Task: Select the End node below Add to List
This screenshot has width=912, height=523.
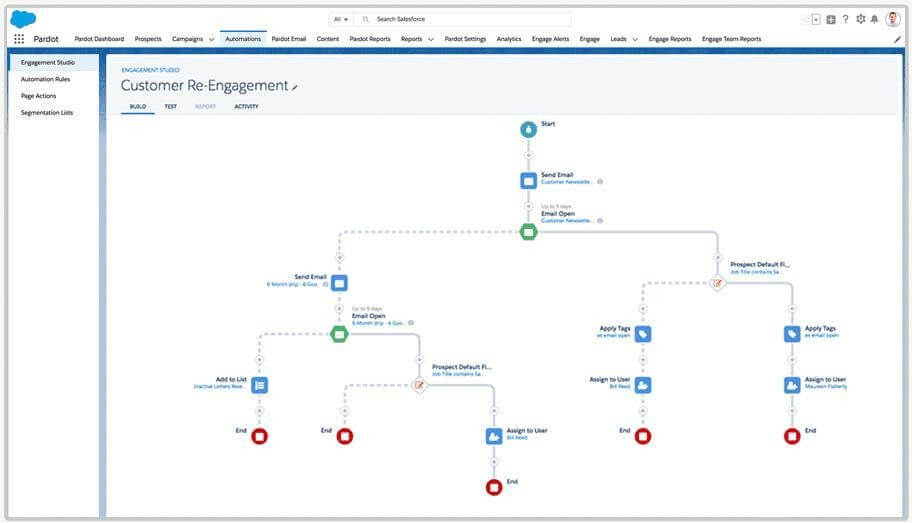Action: pos(259,436)
